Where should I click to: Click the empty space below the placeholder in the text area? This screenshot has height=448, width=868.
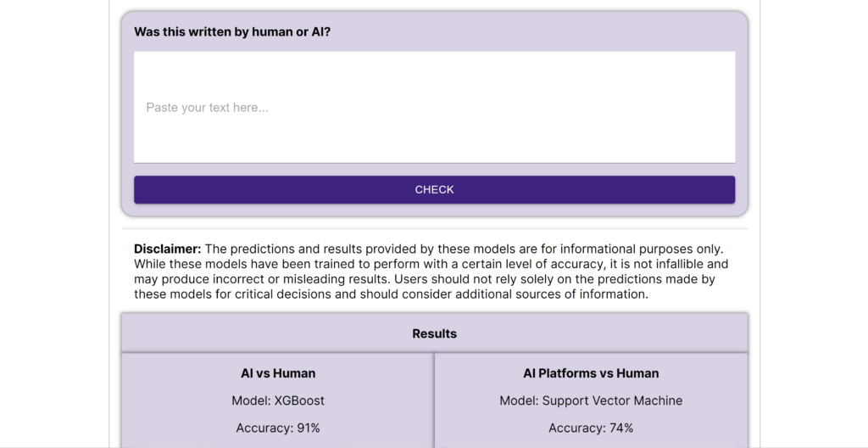(x=434, y=144)
